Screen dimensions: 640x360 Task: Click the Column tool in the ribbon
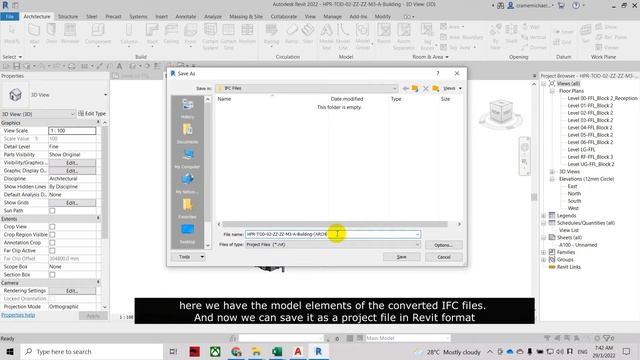pyautogui.click(x=129, y=33)
